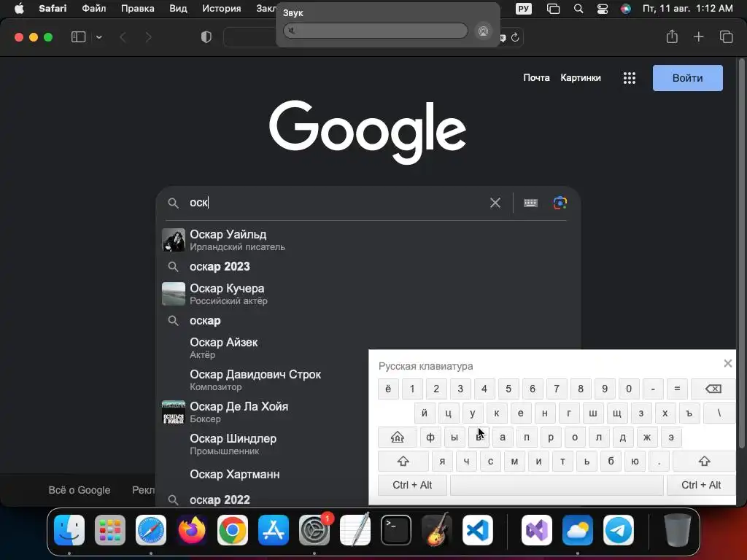Open the История menu
This screenshot has height=560, width=747.
[x=222, y=8]
